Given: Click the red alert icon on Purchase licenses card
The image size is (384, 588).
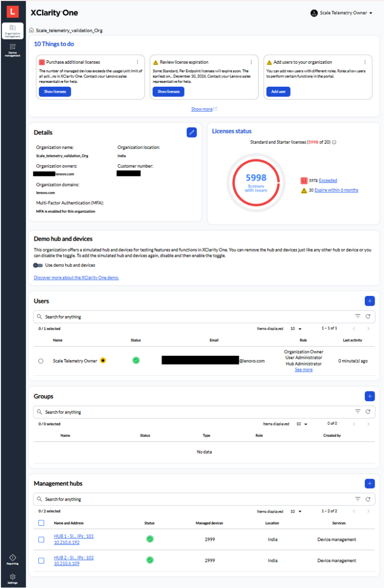Looking at the screenshot, I should click(42, 62).
